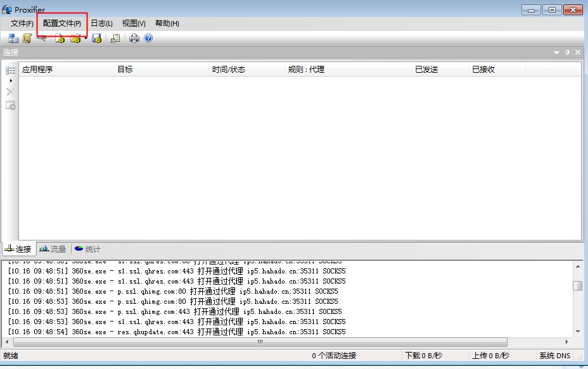Click the window resize grip in status bar
Viewport: 588px width, 369px height.
580,356
